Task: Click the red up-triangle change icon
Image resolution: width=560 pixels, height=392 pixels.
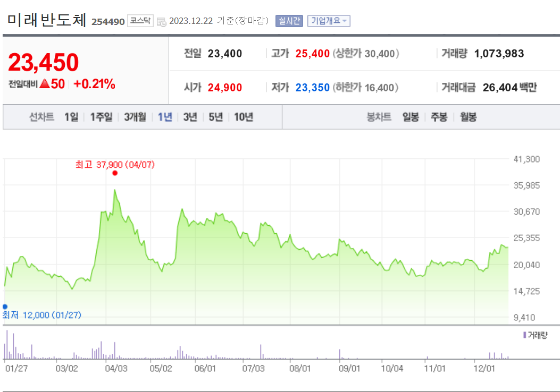Action: (x=45, y=84)
